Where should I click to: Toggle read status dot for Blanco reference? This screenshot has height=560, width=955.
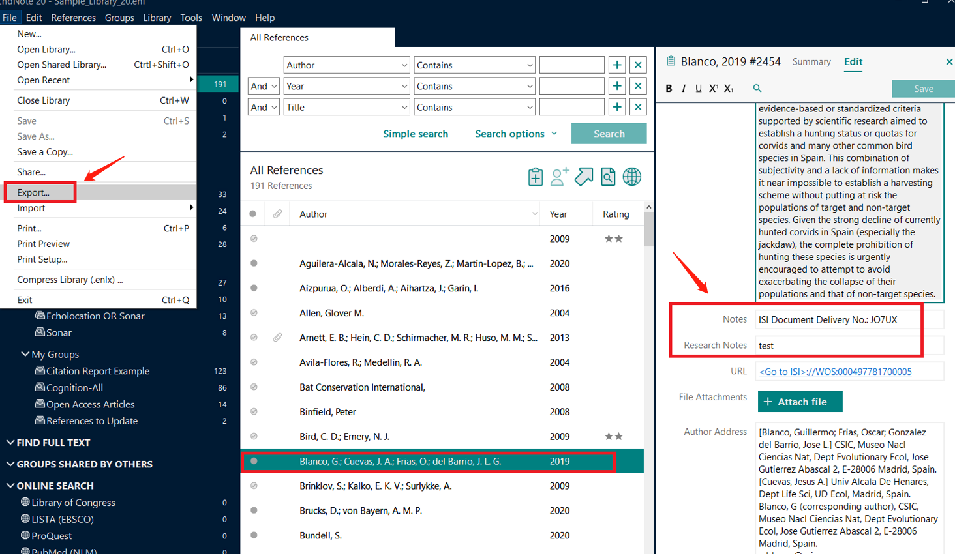[254, 461]
